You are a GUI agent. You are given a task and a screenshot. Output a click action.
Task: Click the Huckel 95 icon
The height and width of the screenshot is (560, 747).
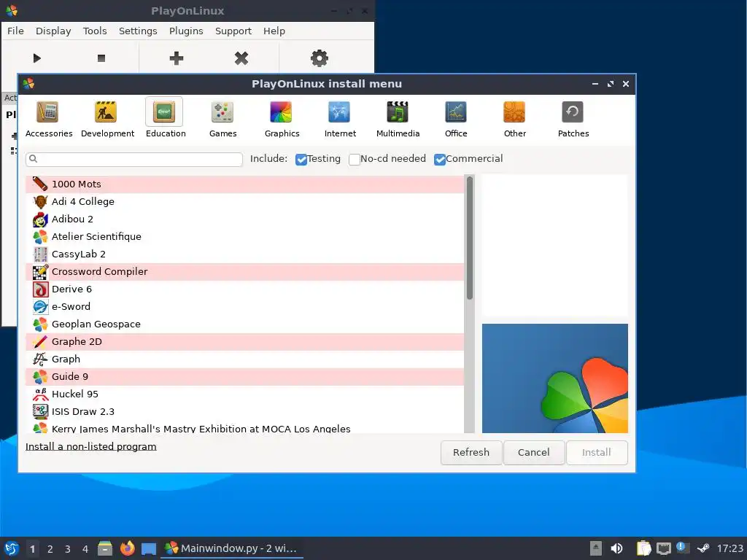tap(40, 394)
